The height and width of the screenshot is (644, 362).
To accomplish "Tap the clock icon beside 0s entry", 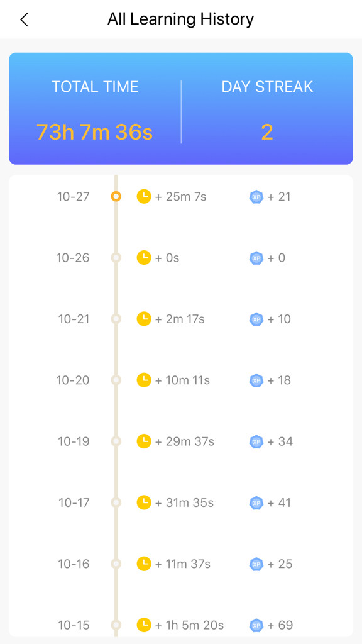I will point(144,257).
